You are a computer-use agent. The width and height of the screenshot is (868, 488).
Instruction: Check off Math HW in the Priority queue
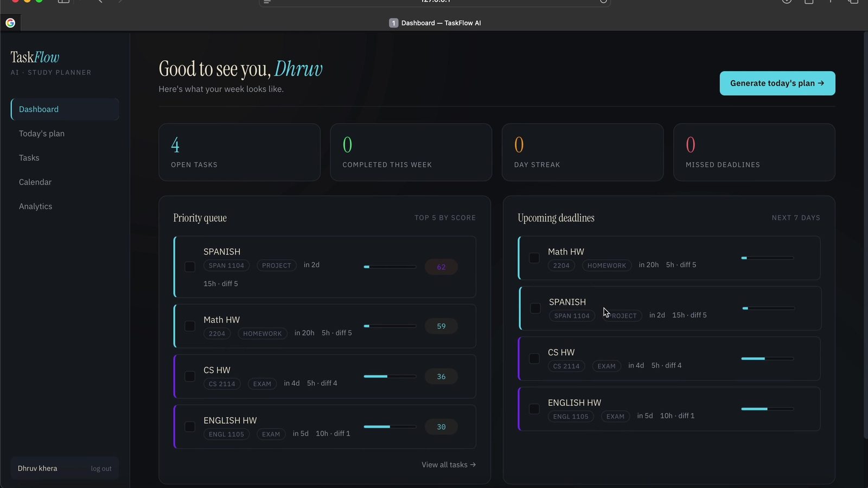pyautogui.click(x=190, y=326)
